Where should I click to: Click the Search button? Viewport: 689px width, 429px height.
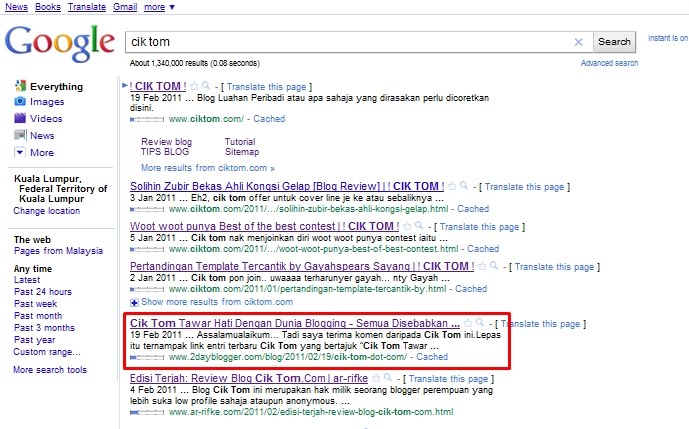[614, 42]
